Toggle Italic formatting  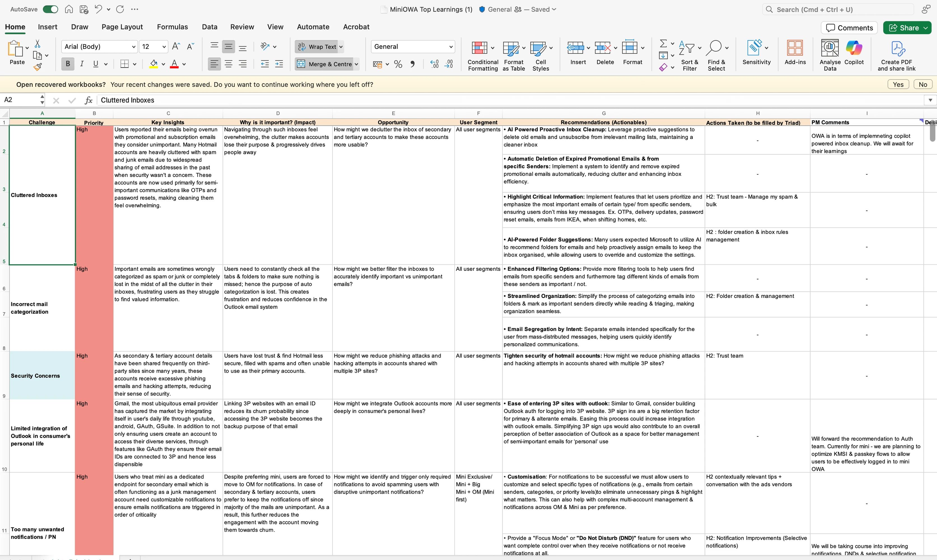click(82, 64)
